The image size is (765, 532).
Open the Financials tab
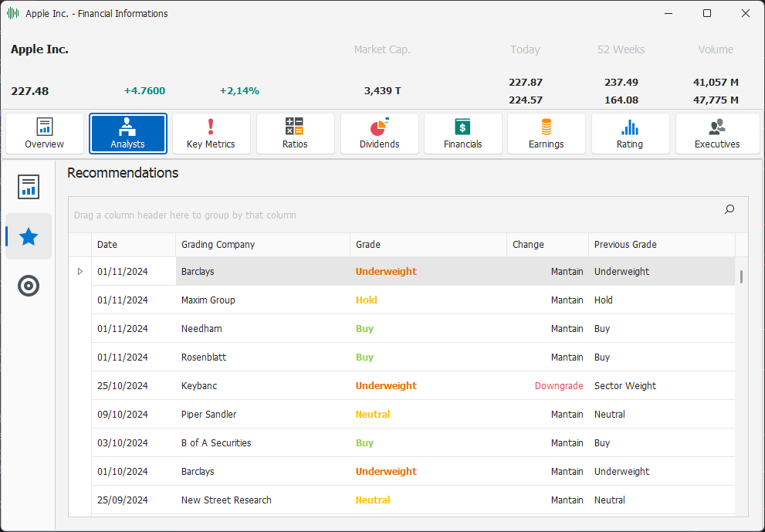pos(462,134)
